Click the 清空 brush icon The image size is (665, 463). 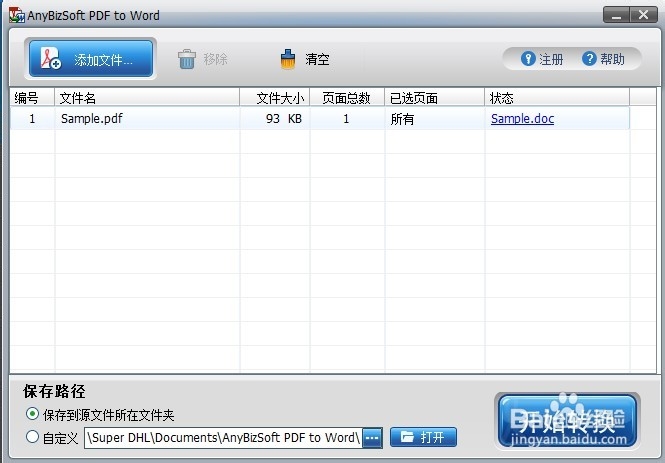click(x=288, y=59)
